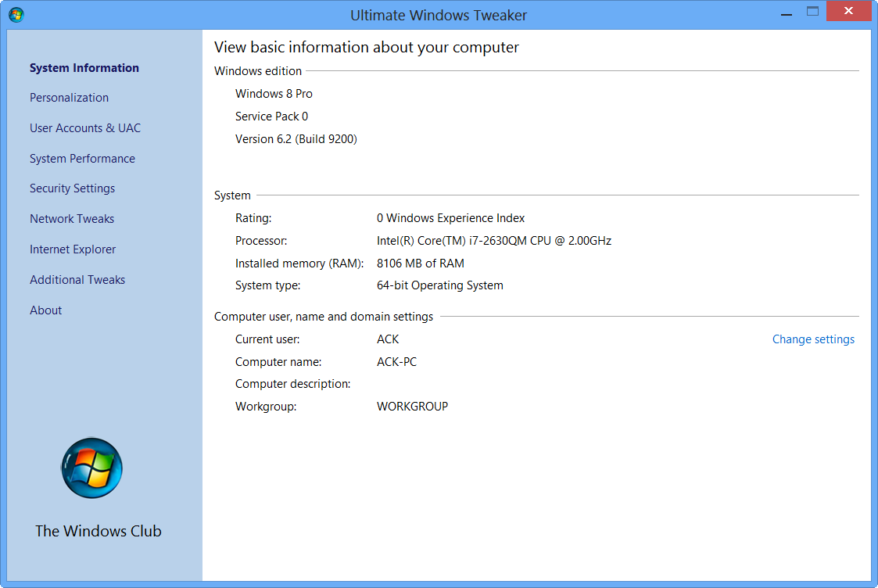The image size is (878, 588).
Task: Switch to Security Settings
Action: 72,188
